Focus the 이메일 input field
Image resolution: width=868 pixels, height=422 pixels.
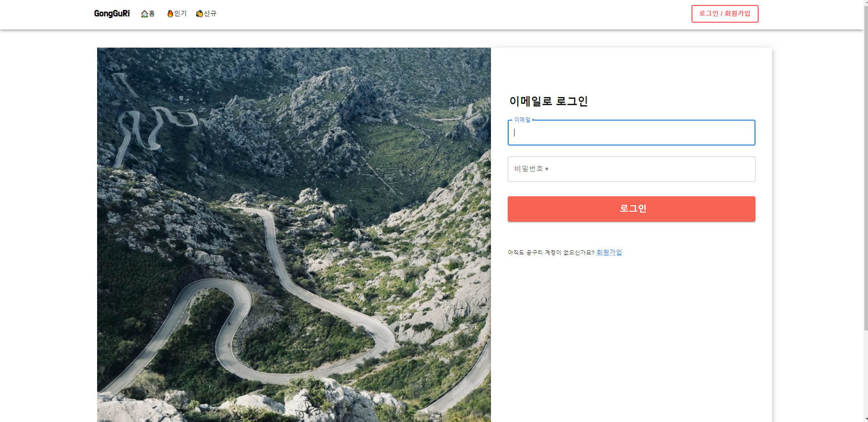[631, 133]
